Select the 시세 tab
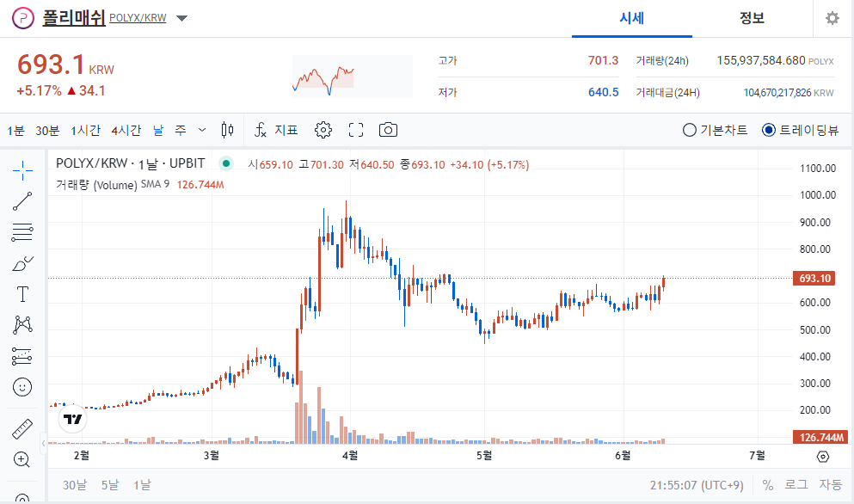 click(631, 18)
